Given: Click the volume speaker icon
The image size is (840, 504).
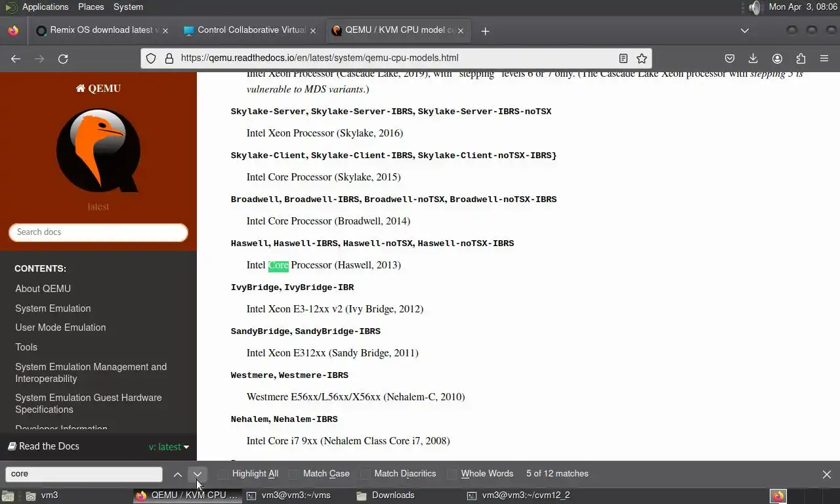Looking at the screenshot, I should click(x=755, y=7).
